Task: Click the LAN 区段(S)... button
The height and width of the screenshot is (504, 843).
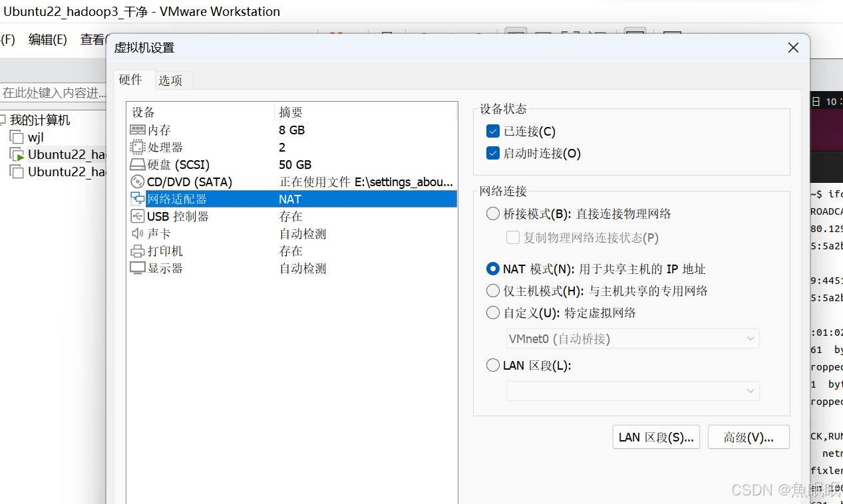Action: [656, 438]
